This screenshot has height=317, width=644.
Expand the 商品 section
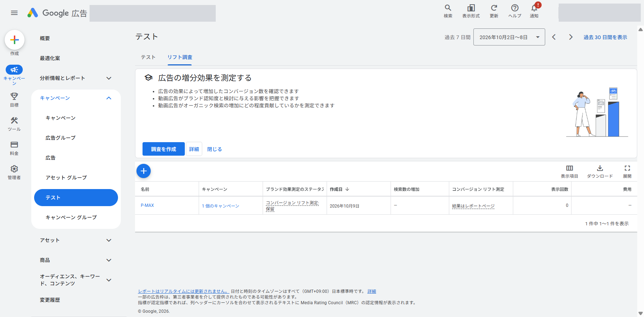pos(109,260)
